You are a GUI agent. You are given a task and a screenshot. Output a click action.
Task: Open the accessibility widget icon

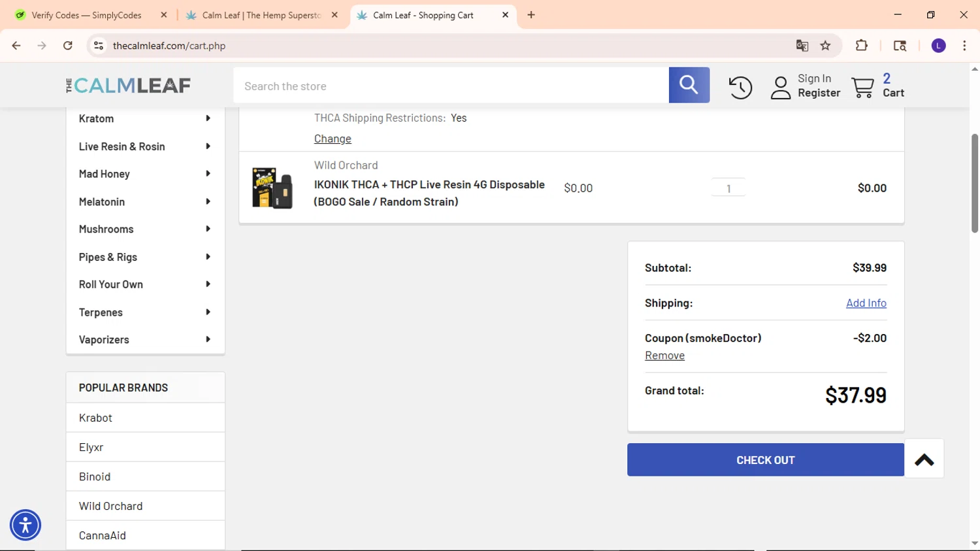point(25,525)
